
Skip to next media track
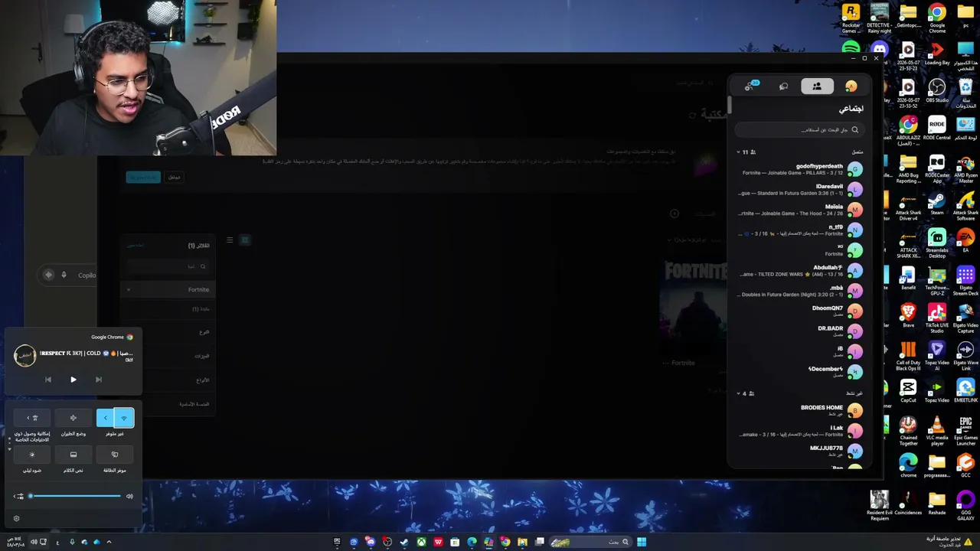[99, 380]
